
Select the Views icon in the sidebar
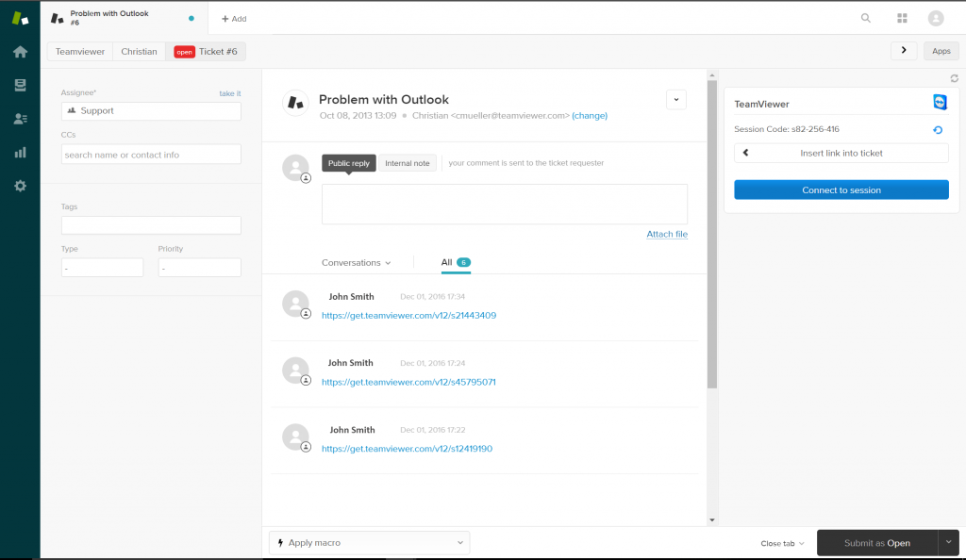pyautogui.click(x=19, y=85)
